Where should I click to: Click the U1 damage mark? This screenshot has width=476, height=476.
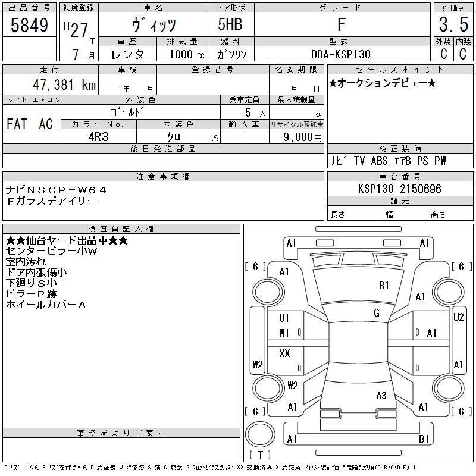[x=284, y=318]
